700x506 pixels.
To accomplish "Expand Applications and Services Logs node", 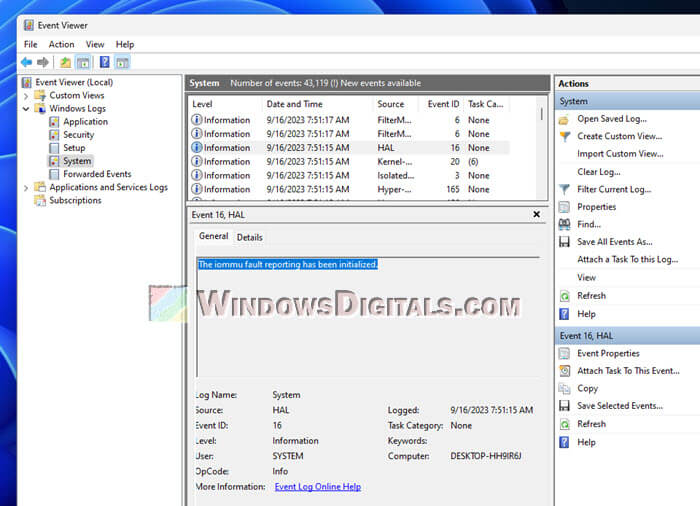I will click(x=26, y=188).
